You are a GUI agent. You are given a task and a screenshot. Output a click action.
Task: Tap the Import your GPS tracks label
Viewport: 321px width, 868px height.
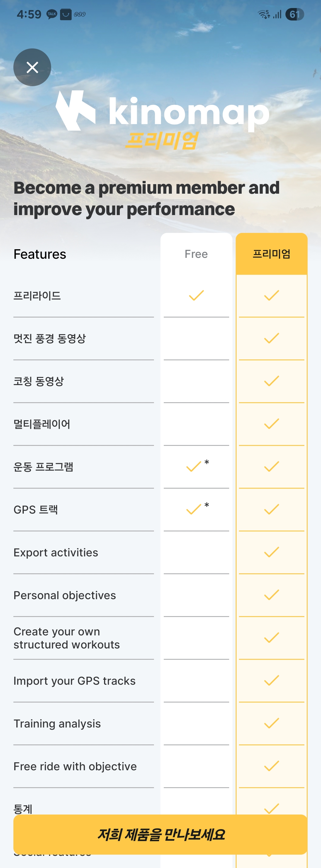[75, 681]
